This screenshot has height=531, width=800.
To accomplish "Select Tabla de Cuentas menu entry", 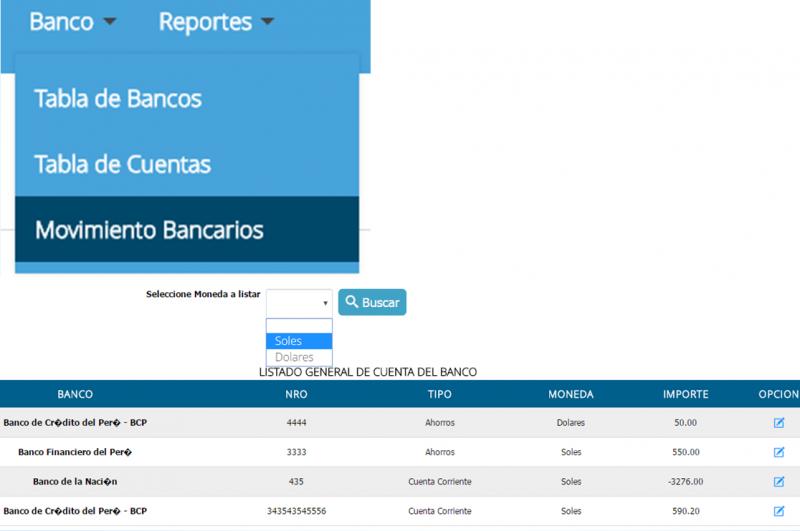I will pyautogui.click(x=187, y=164).
